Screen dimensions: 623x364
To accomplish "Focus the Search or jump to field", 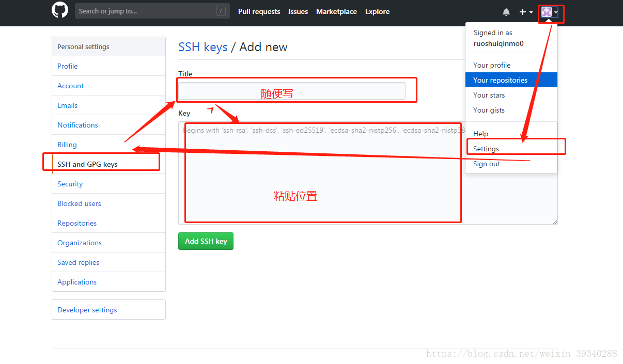I will click(152, 11).
